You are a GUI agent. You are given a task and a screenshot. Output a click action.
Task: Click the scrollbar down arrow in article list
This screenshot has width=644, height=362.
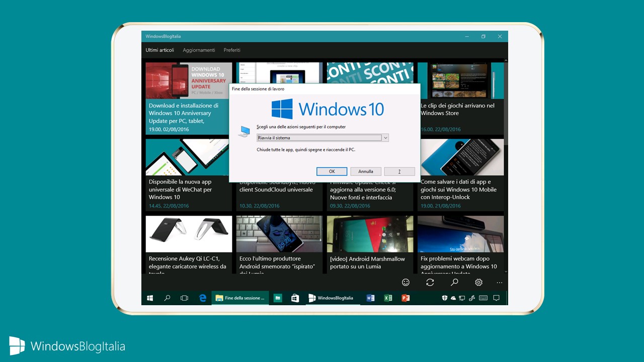(x=506, y=271)
